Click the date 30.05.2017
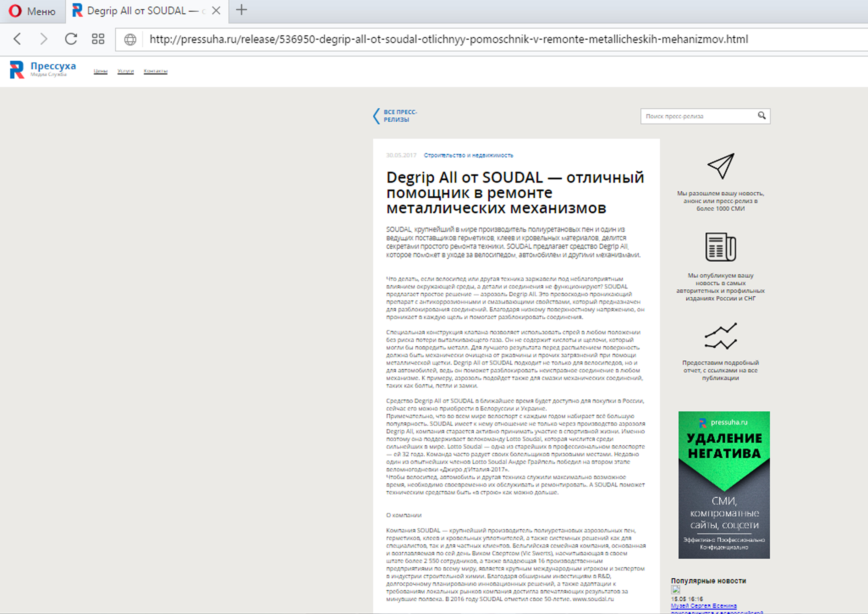 pos(401,155)
